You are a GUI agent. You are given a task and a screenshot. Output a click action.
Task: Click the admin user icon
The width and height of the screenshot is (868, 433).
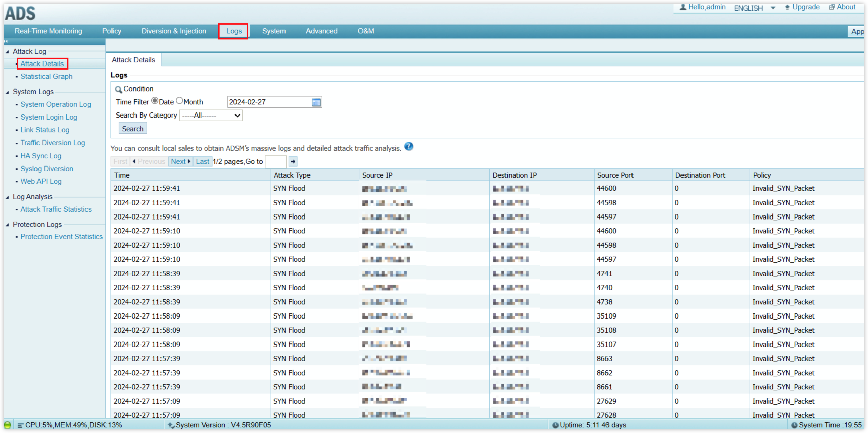(x=683, y=7)
